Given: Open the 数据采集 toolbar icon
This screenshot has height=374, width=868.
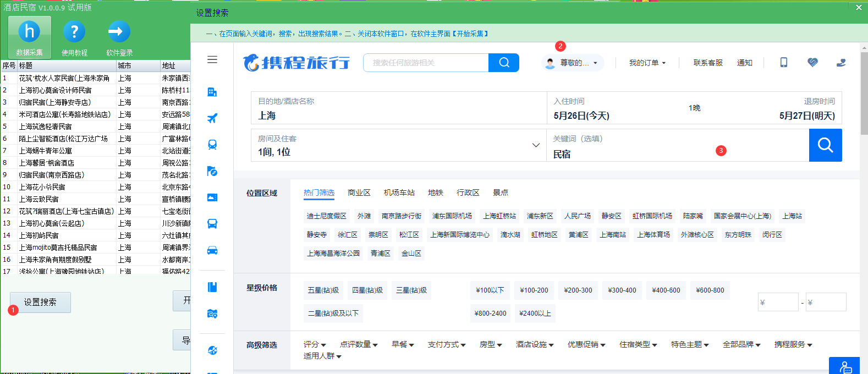Looking at the screenshot, I should point(30,37).
